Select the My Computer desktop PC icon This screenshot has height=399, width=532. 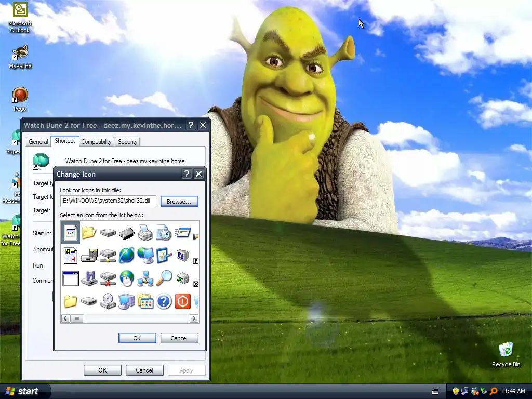coord(127,301)
